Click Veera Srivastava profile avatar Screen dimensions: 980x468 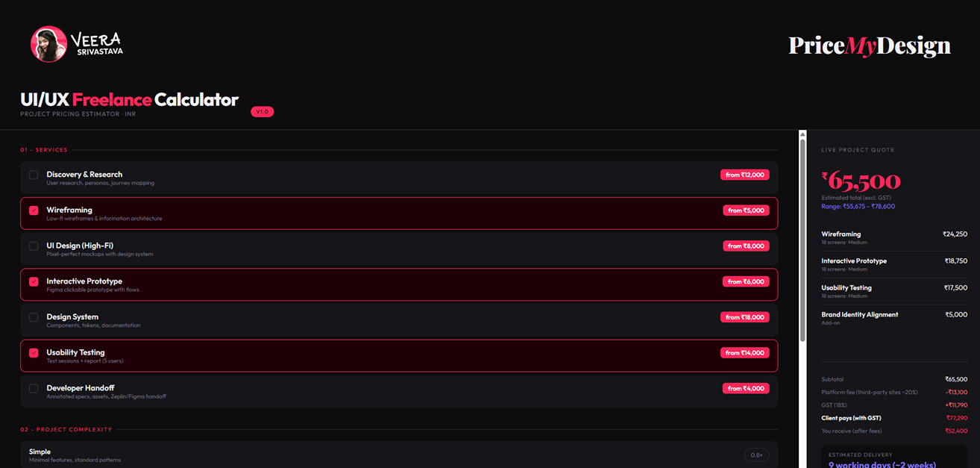point(48,44)
